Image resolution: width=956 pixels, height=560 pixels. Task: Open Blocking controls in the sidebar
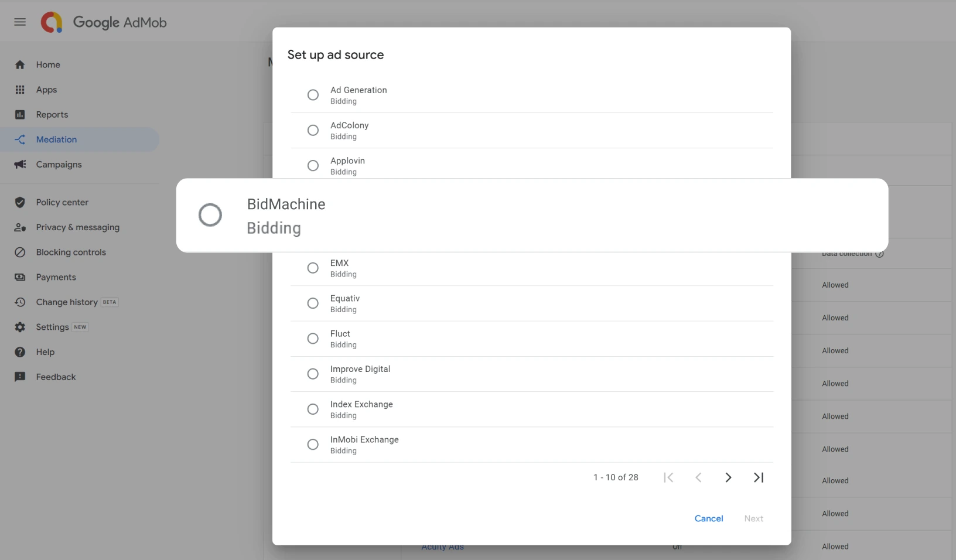click(80, 252)
